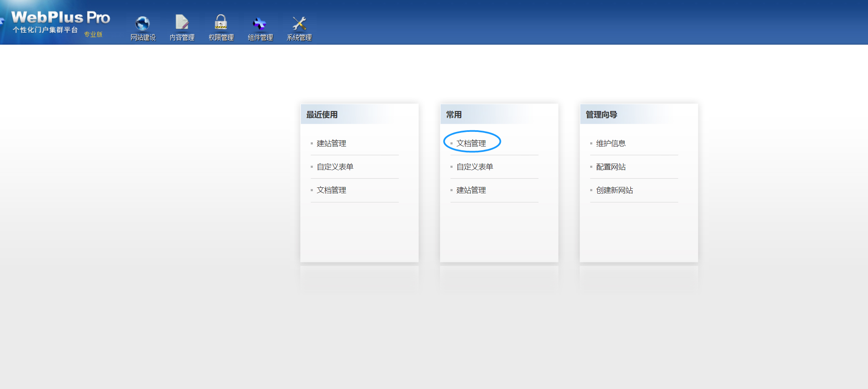This screenshot has height=389, width=868.
Task: Click the 管理向导 panel header
Action: (601, 115)
